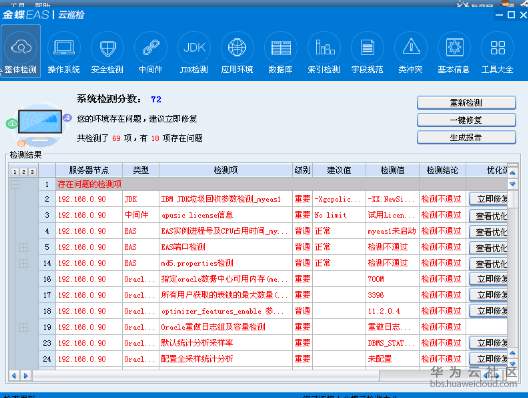Viewport: 528px width, 398px height.
Task: Click 立即修复 for row 23 DBMS_STAT item
Action: 489,343
